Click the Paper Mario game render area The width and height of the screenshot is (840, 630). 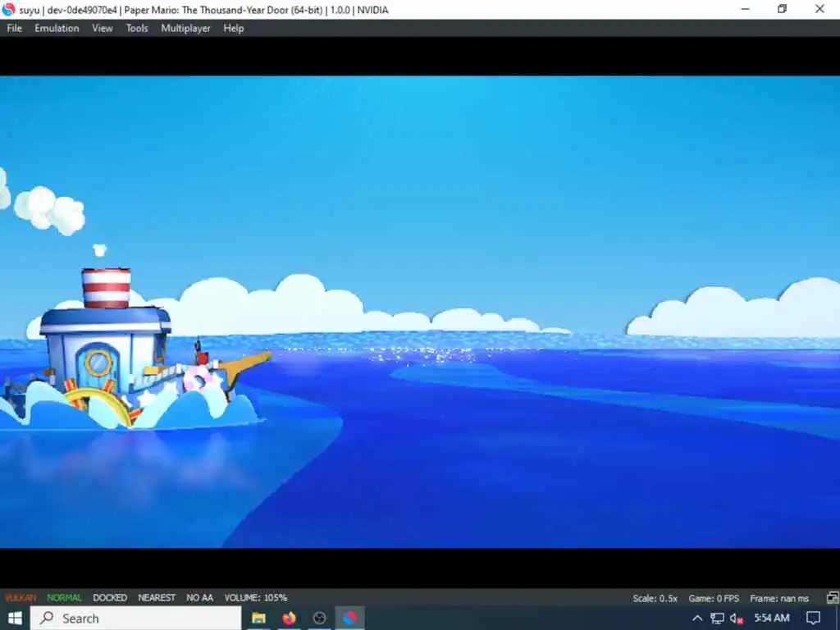pos(420,312)
